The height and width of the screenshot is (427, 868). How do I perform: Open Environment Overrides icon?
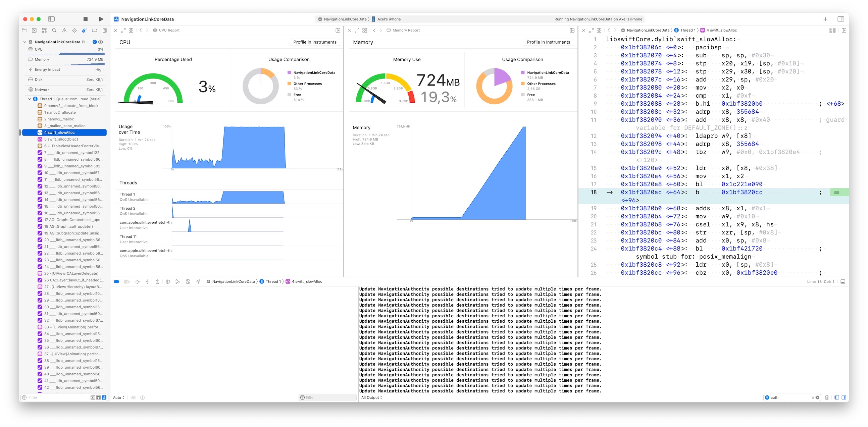[188, 282]
